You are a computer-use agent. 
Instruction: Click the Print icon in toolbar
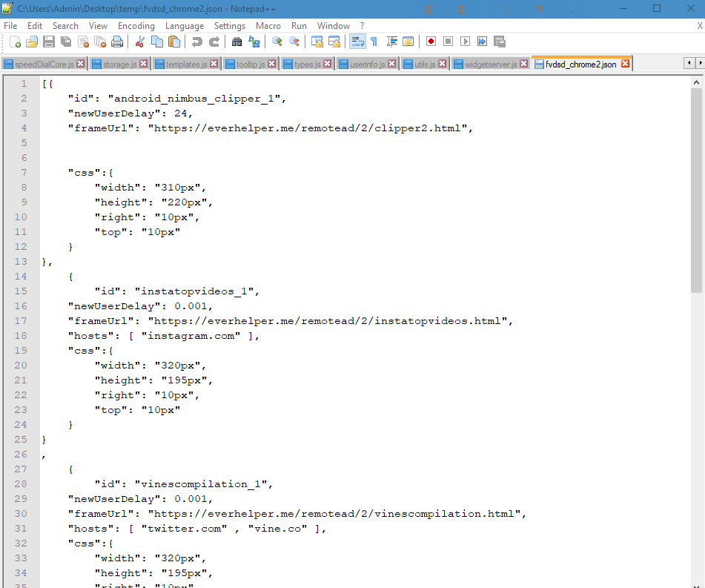pos(116,42)
